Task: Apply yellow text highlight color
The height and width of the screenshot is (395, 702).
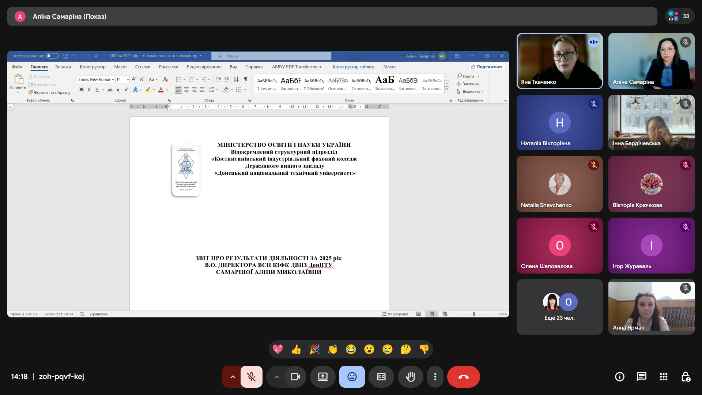Action: click(147, 90)
